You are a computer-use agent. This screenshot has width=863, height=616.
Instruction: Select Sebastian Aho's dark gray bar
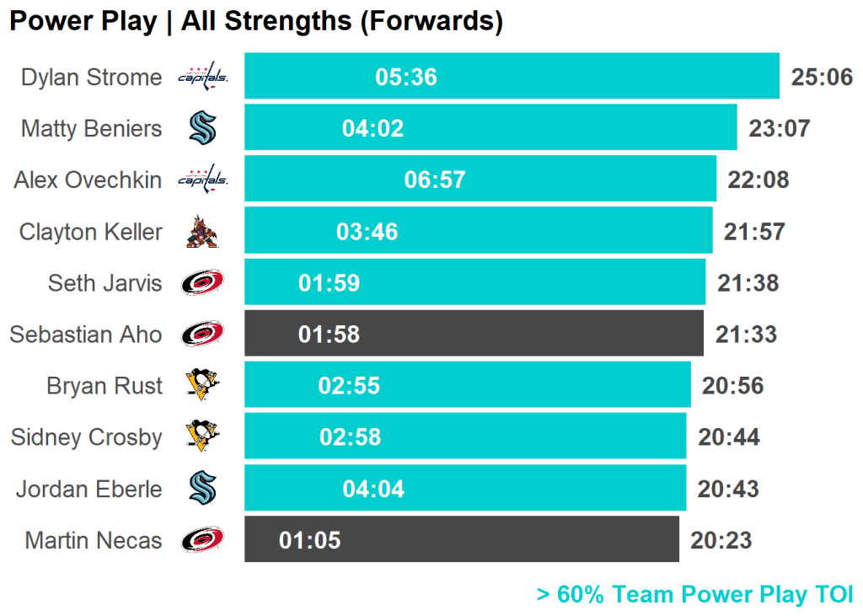[x=474, y=333]
